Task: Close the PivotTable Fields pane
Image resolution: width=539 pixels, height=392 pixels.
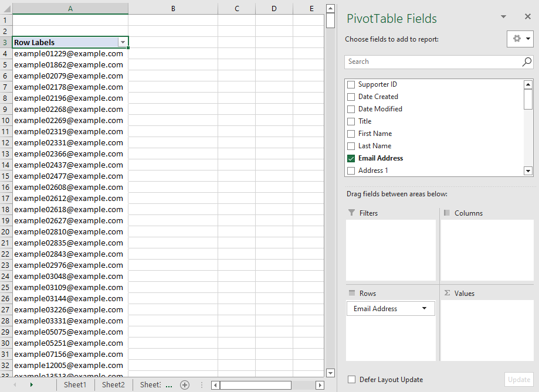Action: click(526, 17)
